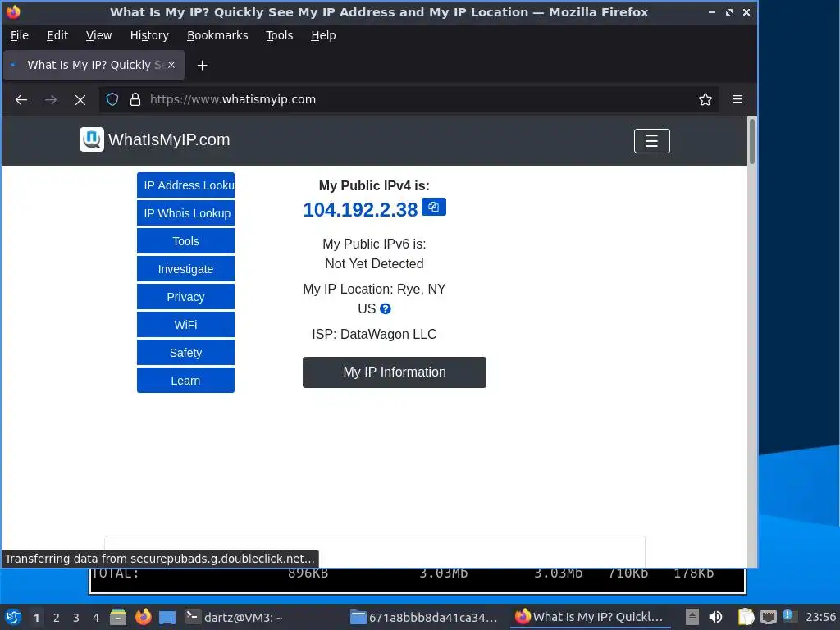This screenshot has width=840, height=630.
Task: Click the IP location help question mark icon
Action: pyautogui.click(x=386, y=309)
